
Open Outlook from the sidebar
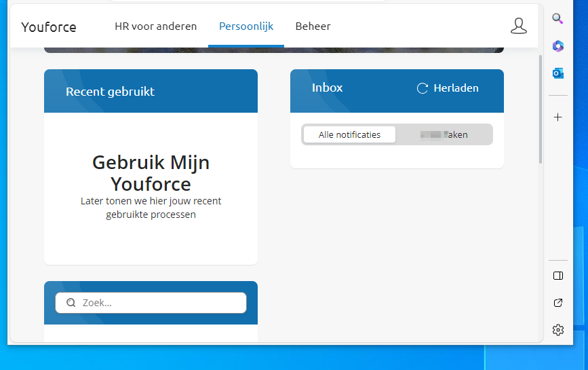[558, 73]
